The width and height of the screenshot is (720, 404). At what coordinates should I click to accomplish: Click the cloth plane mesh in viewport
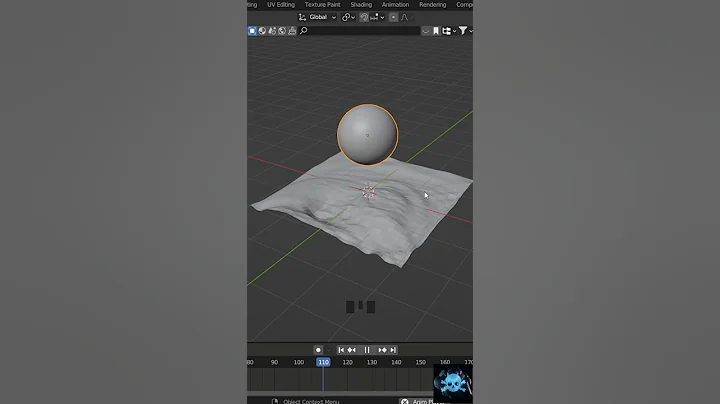[x=363, y=211]
